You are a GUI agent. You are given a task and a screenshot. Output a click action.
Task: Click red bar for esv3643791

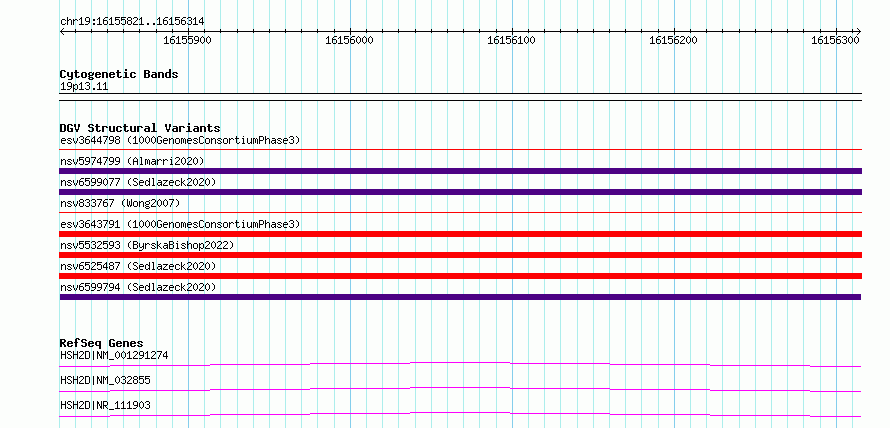point(460,234)
